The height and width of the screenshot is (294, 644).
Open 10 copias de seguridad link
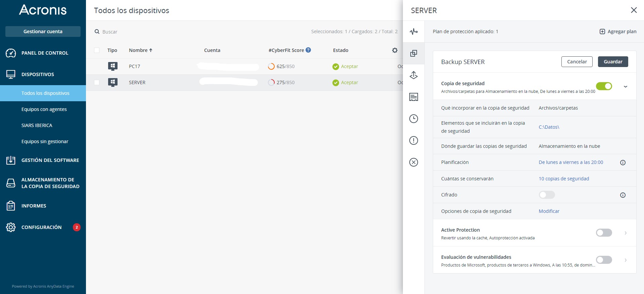click(x=564, y=179)
